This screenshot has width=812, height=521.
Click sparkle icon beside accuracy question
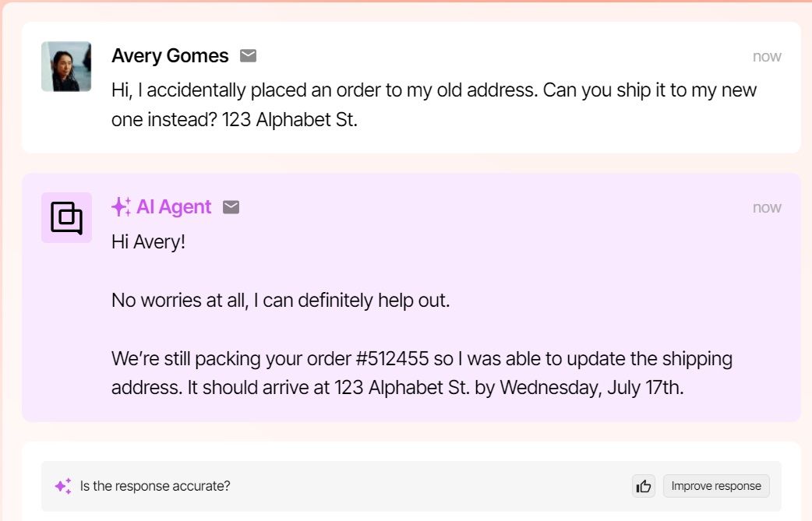coord(63,486)
